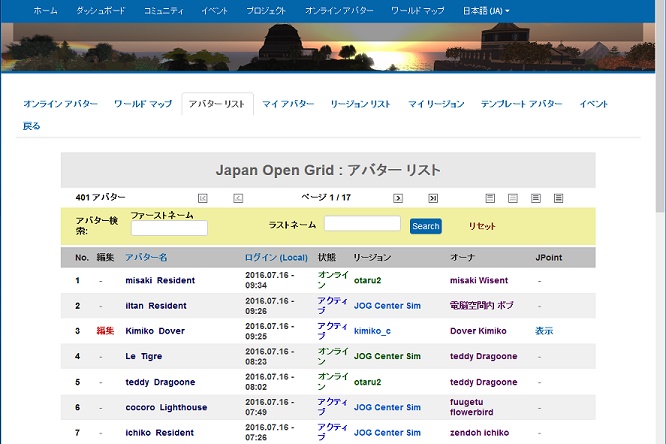Open ホーム in the top navigation bar
This screenshot has height=444, width=666.
pos(45,11)
